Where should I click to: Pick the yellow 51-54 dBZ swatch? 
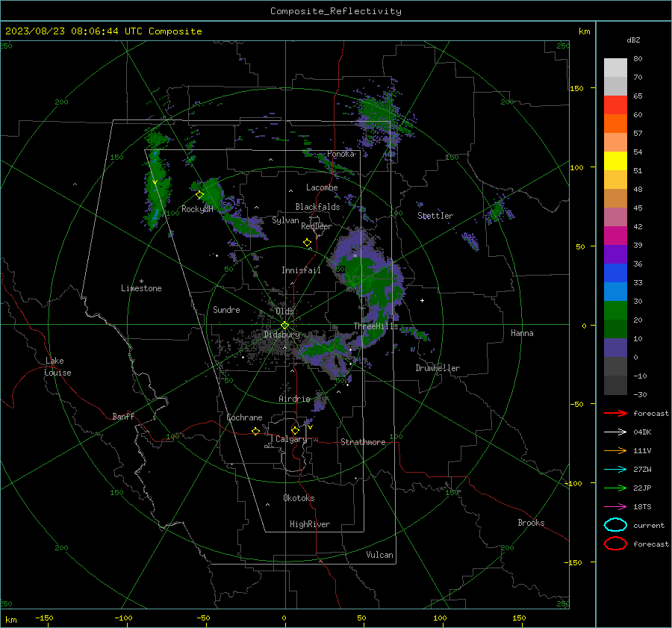pyautogui.click(x=615, y=161)
